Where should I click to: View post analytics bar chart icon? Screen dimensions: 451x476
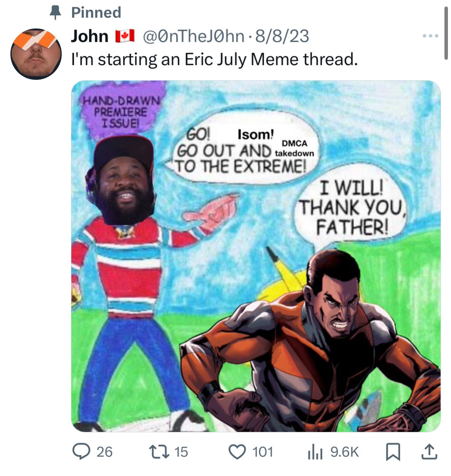pos(315,452)
